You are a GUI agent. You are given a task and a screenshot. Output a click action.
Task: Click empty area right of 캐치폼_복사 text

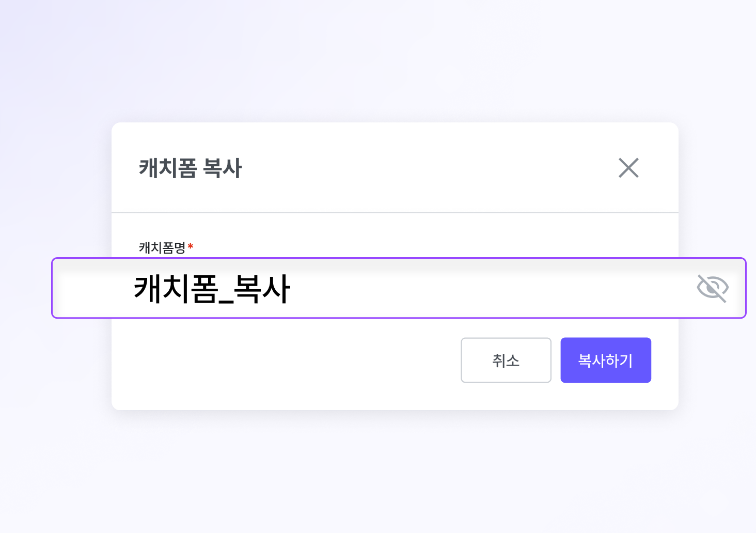(x=491, y=288)
